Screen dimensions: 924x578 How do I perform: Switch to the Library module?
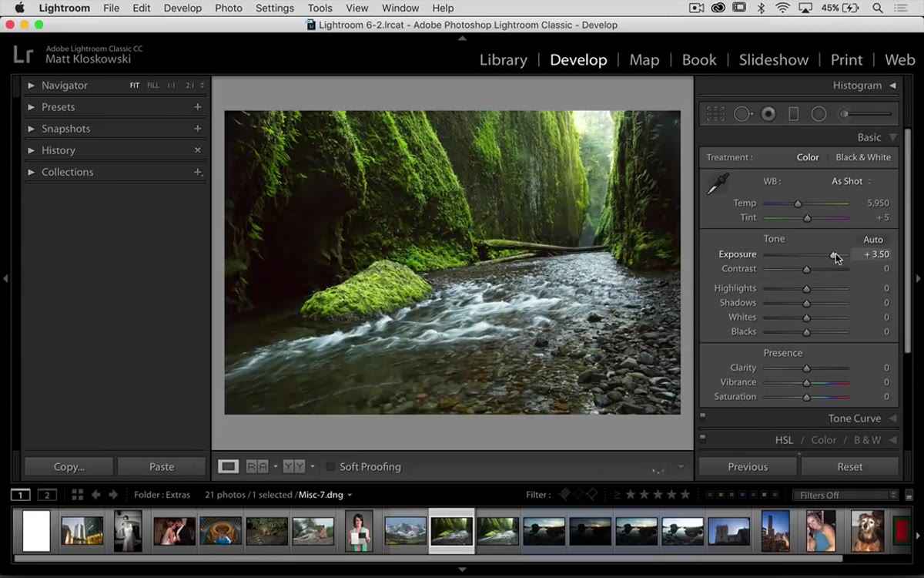(503, 59)
